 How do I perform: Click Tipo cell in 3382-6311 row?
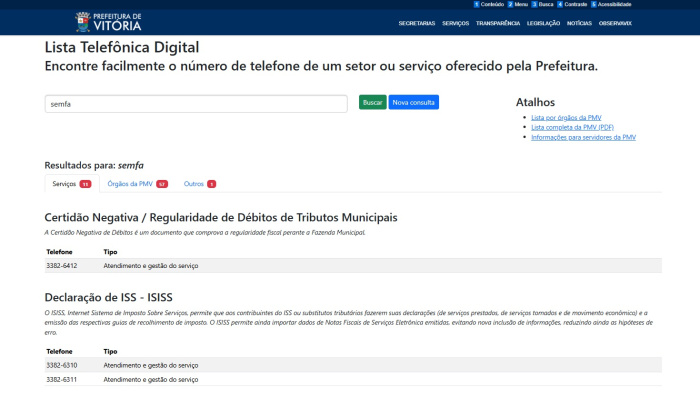151,380
